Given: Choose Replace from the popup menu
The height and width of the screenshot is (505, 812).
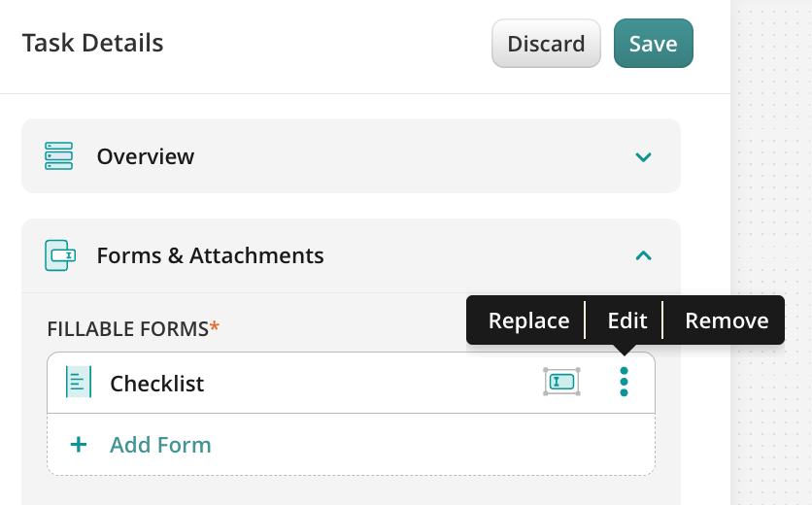Looking at the screenshot, I should click(528, 320).
